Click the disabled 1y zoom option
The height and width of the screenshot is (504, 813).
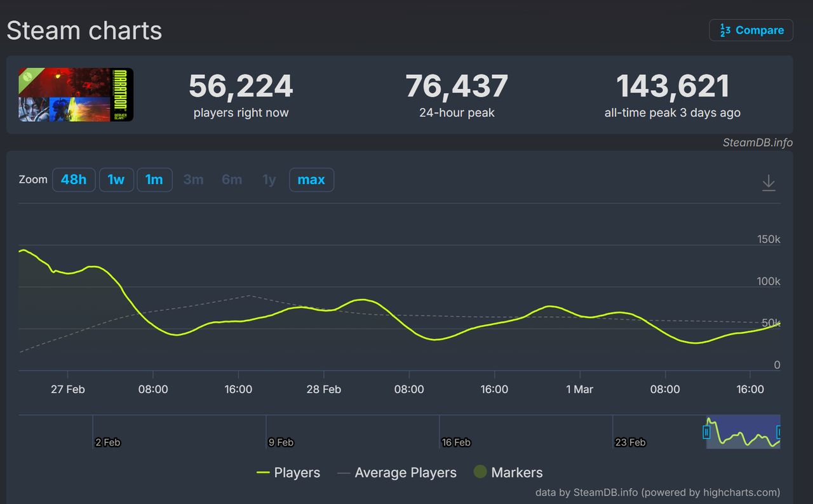click(x=269, y=180)
